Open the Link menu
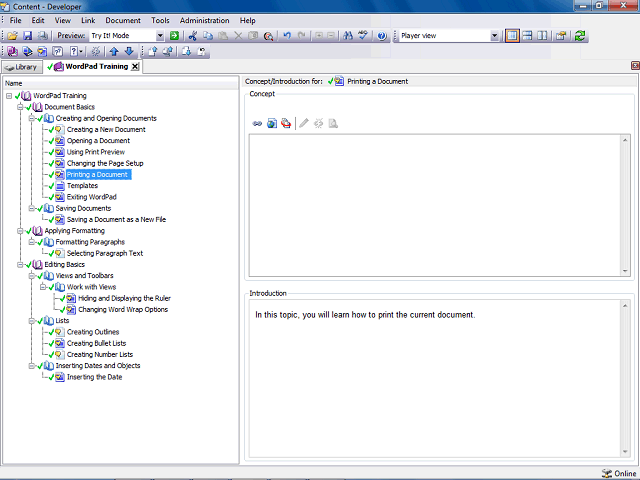Screen dimensions: 640x480 coord(88,20)
